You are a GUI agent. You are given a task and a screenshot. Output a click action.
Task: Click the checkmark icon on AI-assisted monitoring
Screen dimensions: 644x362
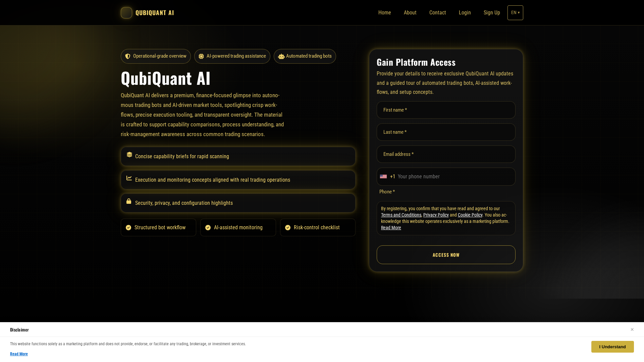[208, 228]
